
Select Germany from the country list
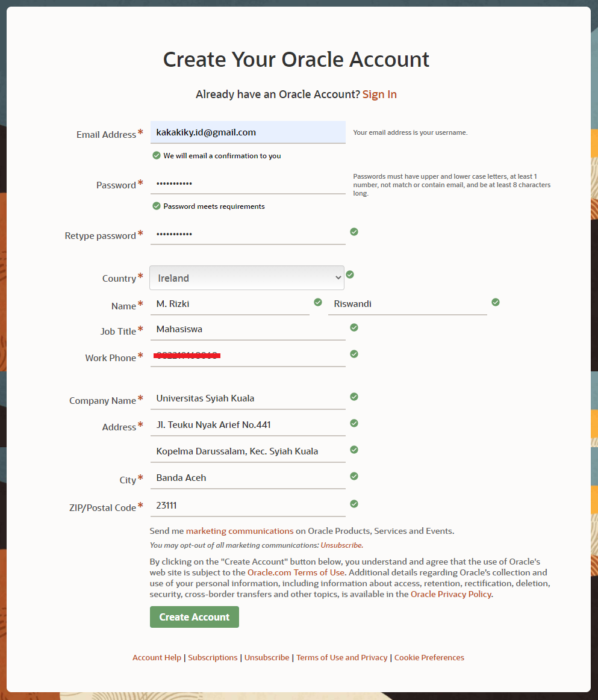click(x=247, y=277)
